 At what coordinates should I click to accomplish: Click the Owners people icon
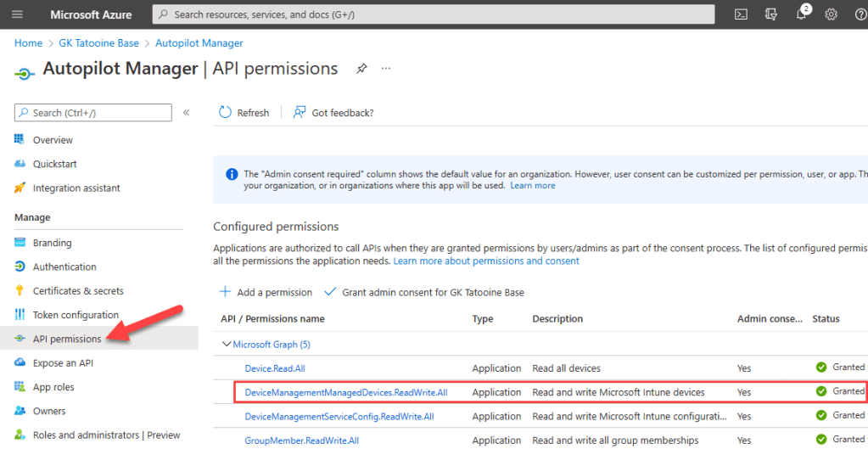click(20, 411)
